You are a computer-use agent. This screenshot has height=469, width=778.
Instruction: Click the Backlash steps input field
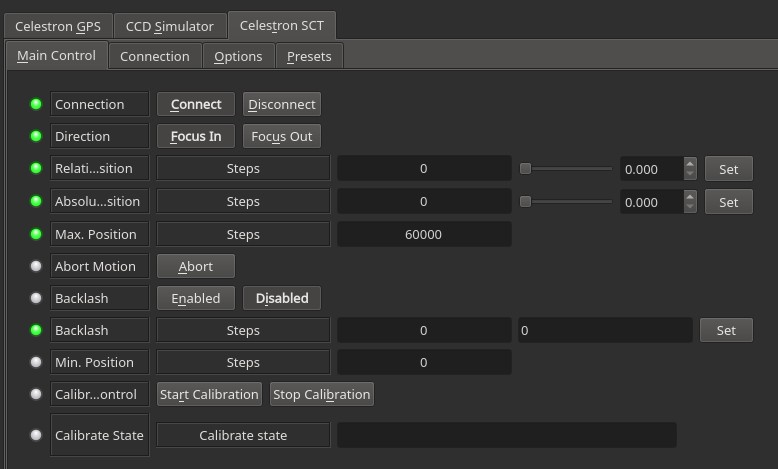[x=605, y=331]
